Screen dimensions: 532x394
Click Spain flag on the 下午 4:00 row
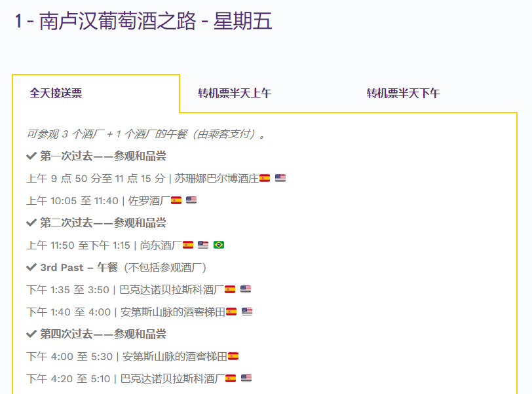pos(233,356)
